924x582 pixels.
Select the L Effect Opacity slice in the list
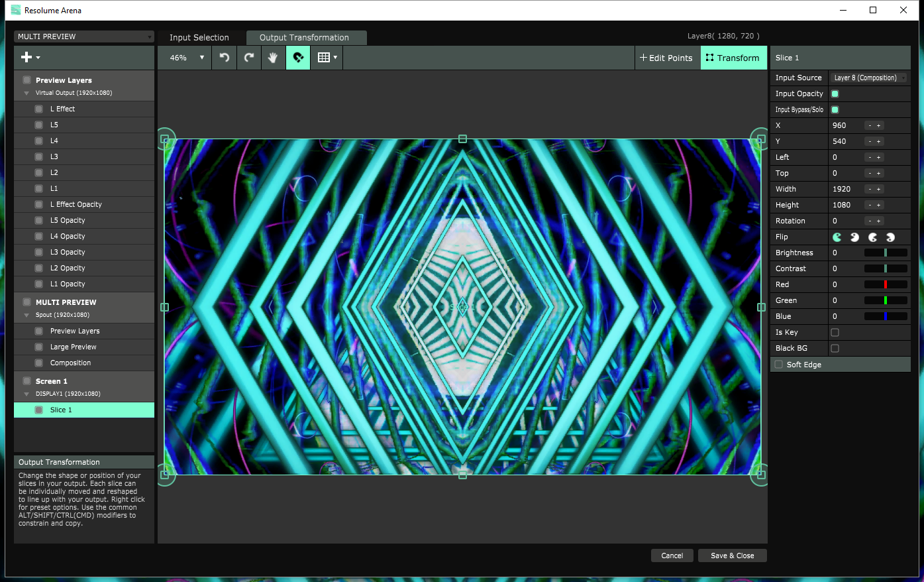[x=76, y=205]
